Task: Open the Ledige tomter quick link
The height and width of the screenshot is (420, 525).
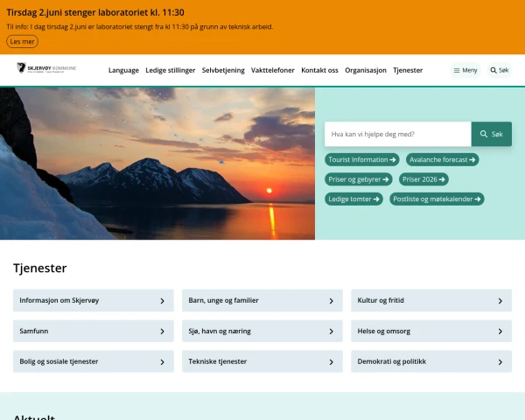Action: 353,199
